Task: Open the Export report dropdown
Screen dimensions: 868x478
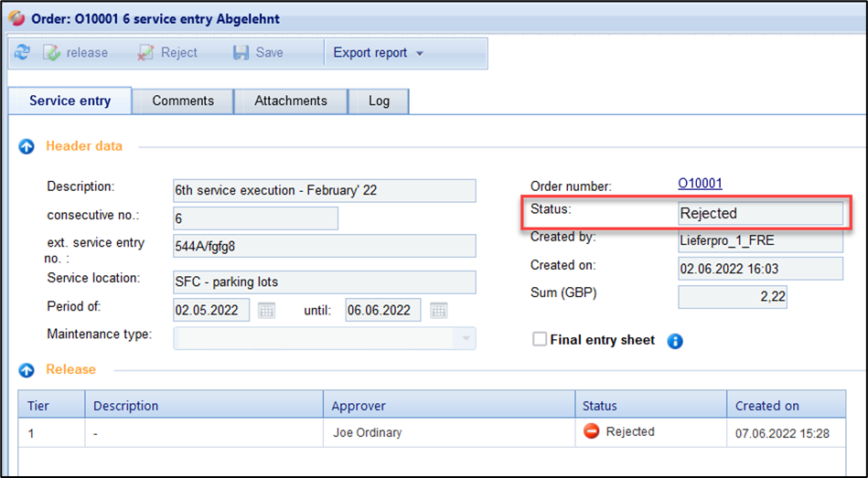Action: click(378, 53)
